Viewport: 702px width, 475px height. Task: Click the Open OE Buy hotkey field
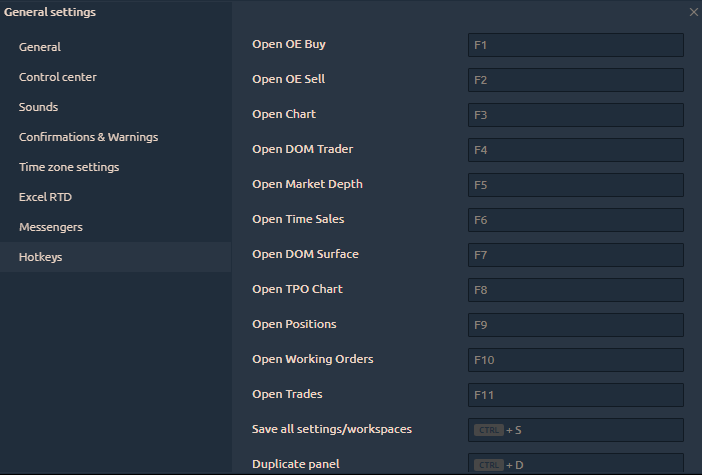tap(575, 45)
